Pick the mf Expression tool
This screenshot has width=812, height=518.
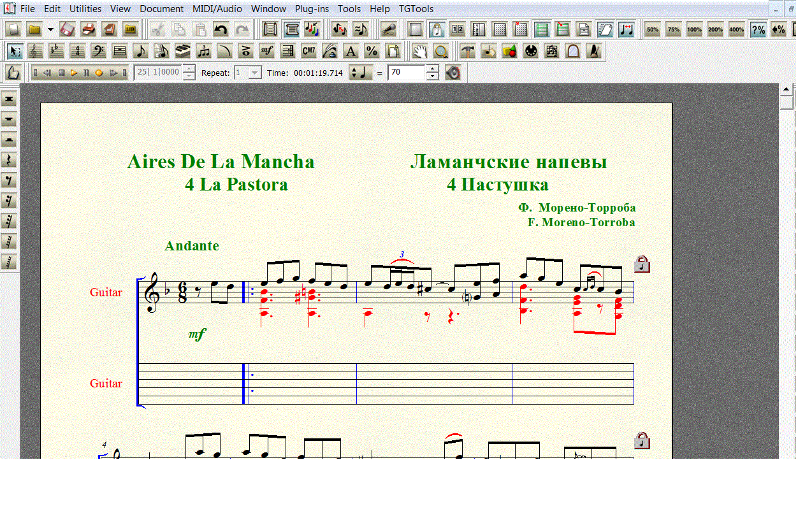click(267, 51)
